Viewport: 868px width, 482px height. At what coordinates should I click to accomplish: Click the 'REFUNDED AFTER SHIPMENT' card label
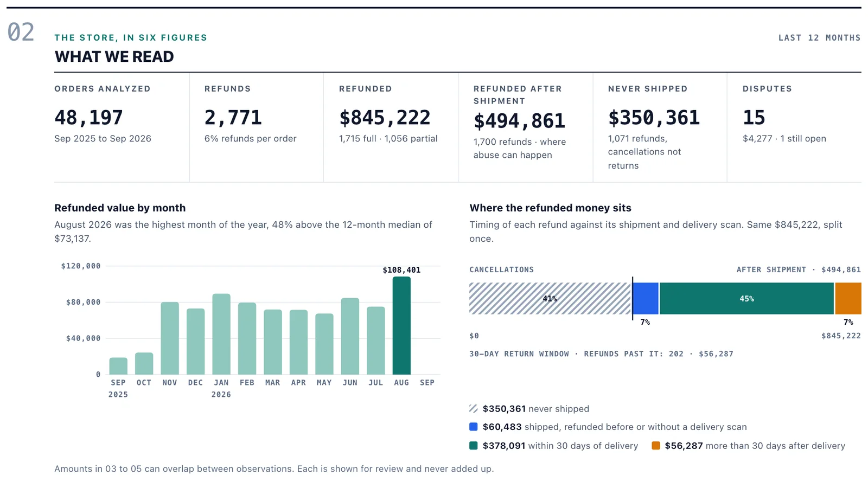(518, 95)
